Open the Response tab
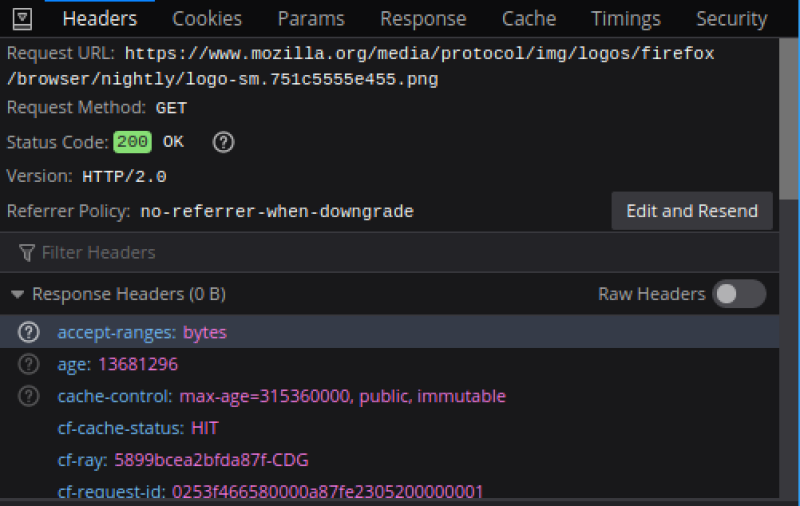 [423, 19]
